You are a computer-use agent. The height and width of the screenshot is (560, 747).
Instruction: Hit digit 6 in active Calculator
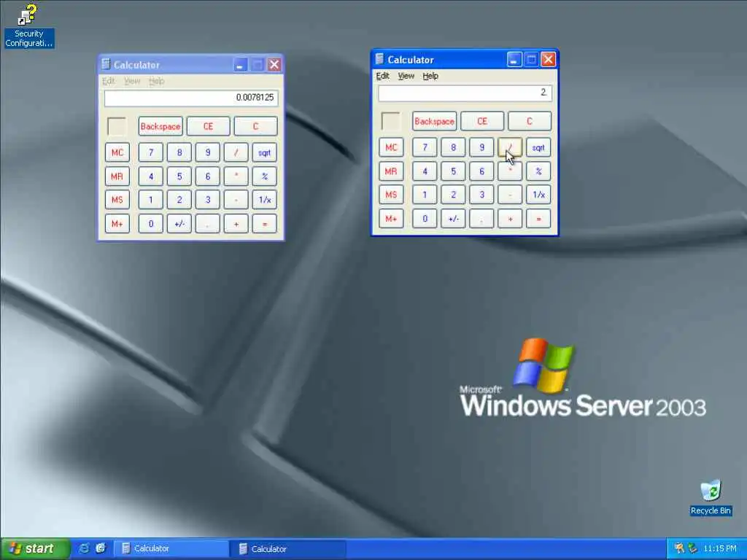pos(481,171)
